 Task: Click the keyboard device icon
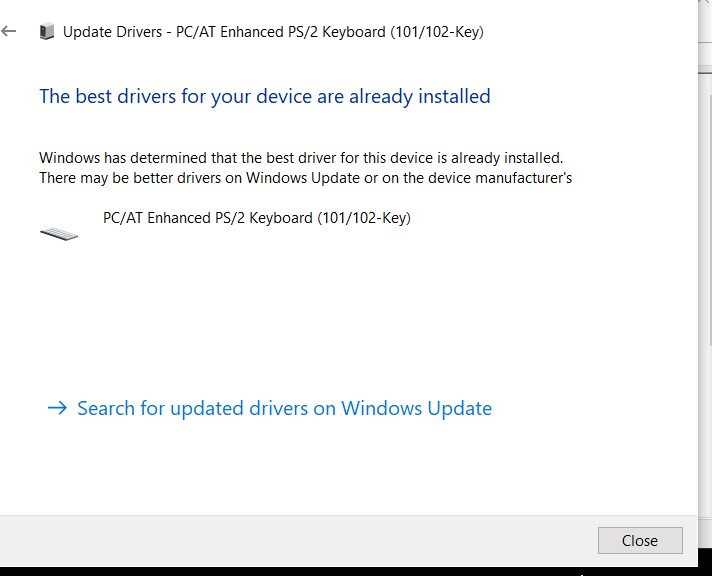59,234
